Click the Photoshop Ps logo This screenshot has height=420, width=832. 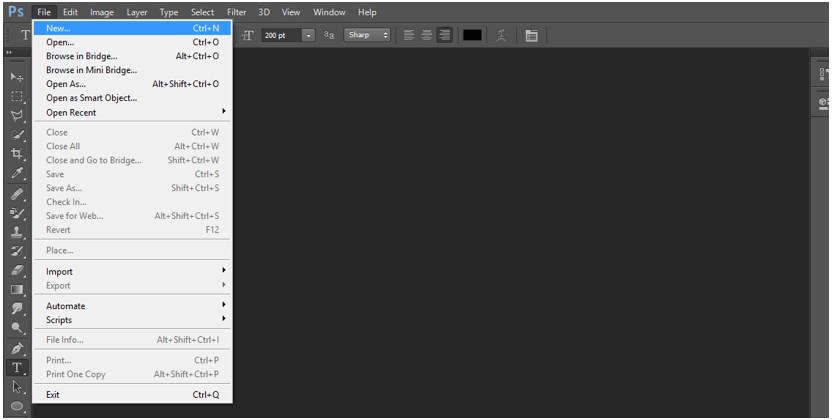tap(16, 12)
